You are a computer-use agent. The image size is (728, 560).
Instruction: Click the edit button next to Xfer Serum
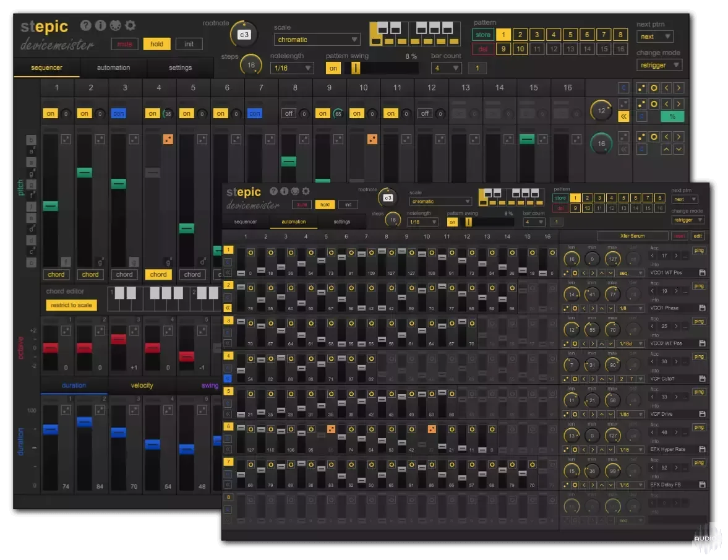coord(697,236)
